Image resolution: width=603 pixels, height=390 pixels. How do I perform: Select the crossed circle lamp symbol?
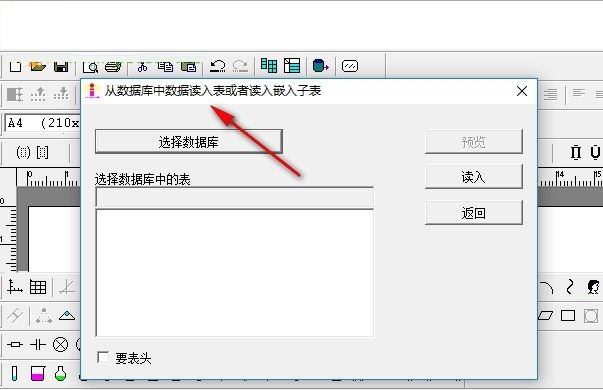(x=60, y=344)
